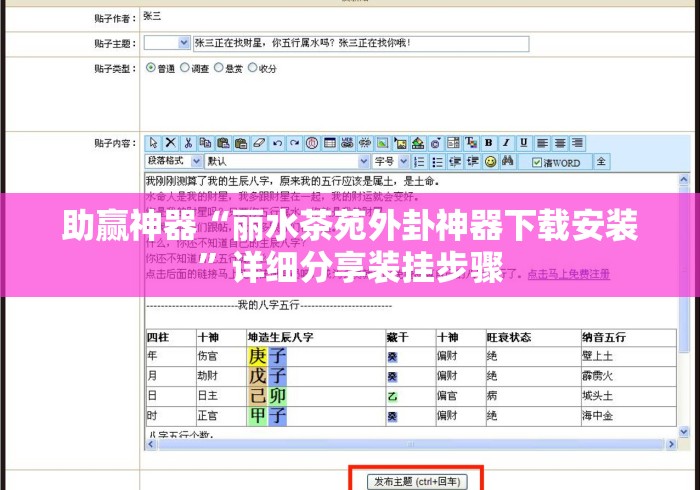The image size is (700, 490).
Task: Click the 海中金 cell
Action: [629, 416]
